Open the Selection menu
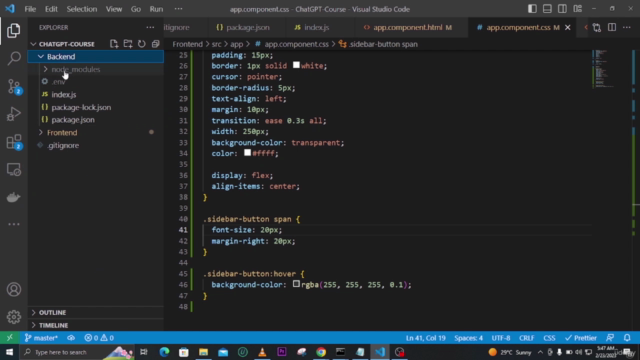The height and width of the screenshot is (360, 640). [82, 9]
